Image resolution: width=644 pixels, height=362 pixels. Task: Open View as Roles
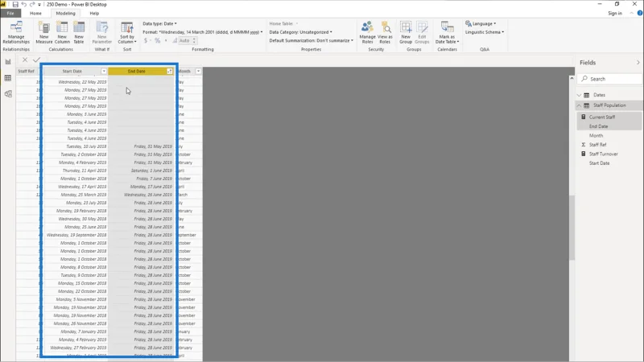pos(385,32)
